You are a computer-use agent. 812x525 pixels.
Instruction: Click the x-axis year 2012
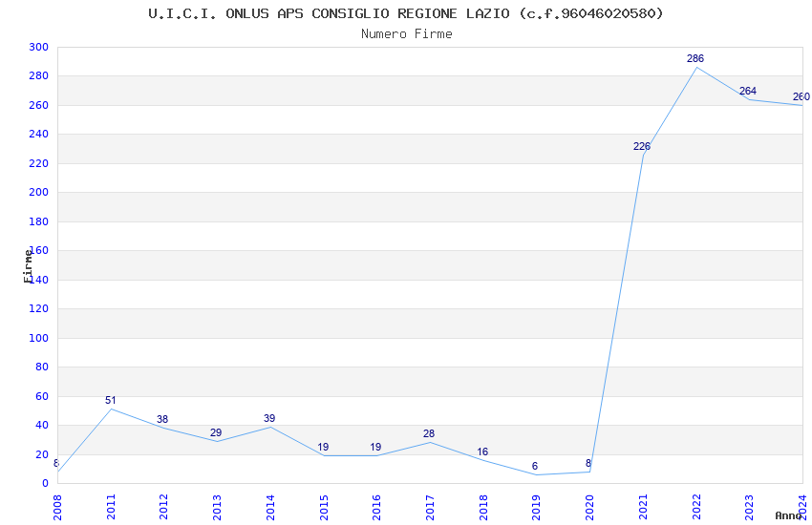tap(164, 507)
